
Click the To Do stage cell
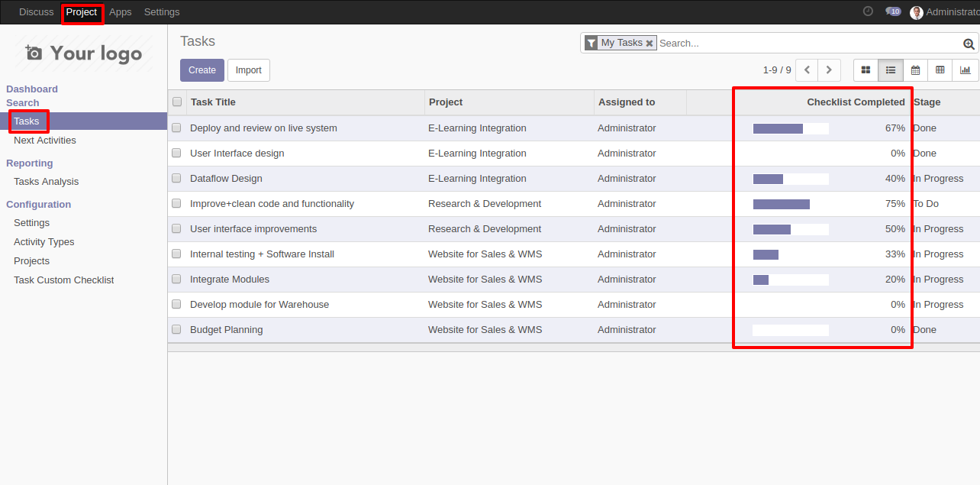pyautogui.click(x=926, y=204)
